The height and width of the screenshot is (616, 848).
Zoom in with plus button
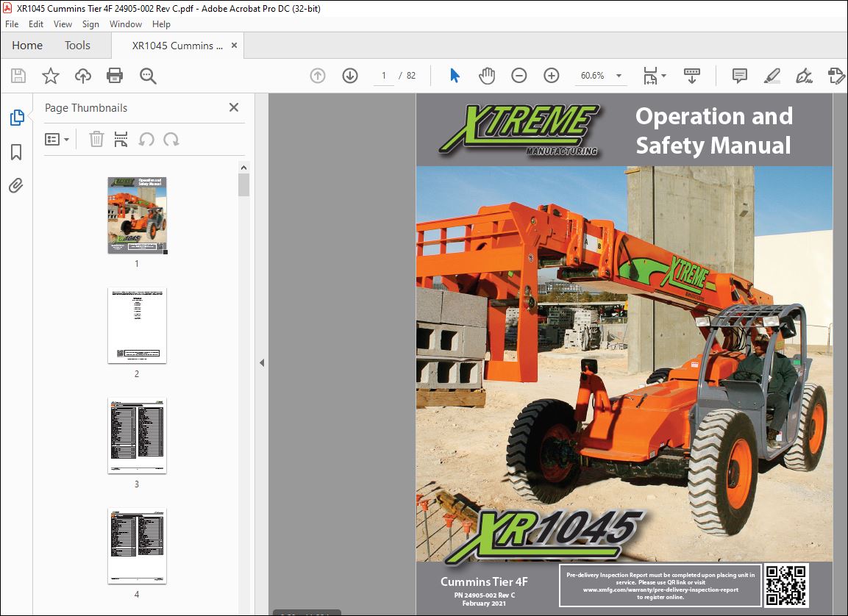click(x=551, y=76)
